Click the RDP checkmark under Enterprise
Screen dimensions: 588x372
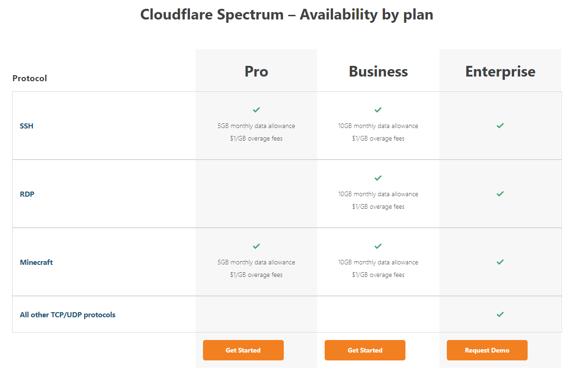[x=500, y=194]
